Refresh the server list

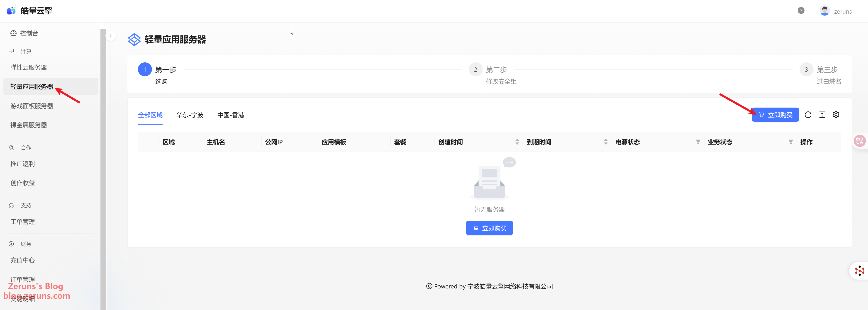[808, 115]
